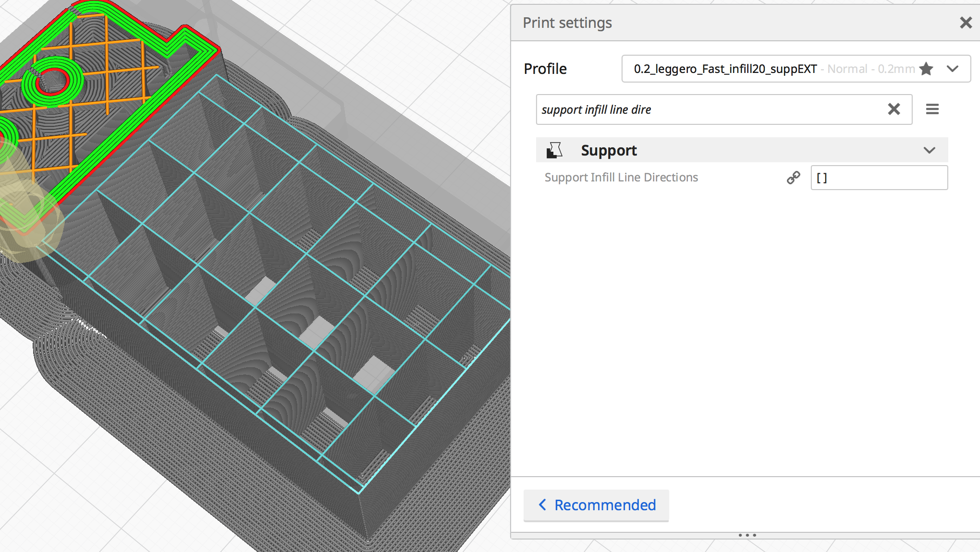Open the setting visibility hamburger menu
The image size is (980, 552).
coord(932,109)
